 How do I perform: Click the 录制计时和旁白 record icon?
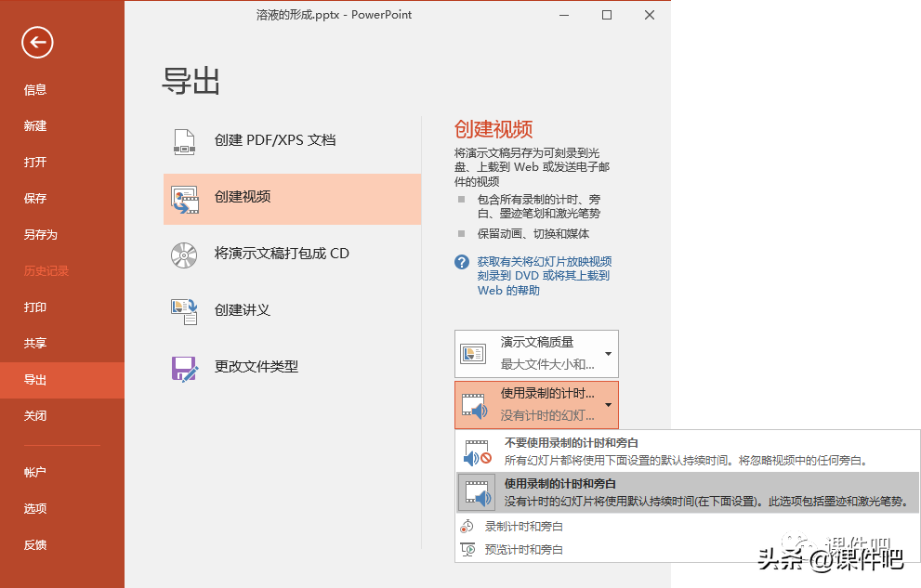click(467, 527)
